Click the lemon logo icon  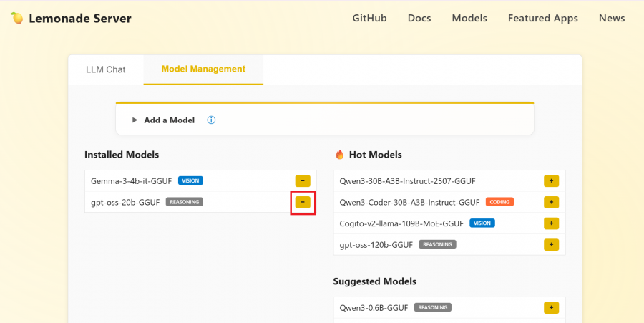16,18
